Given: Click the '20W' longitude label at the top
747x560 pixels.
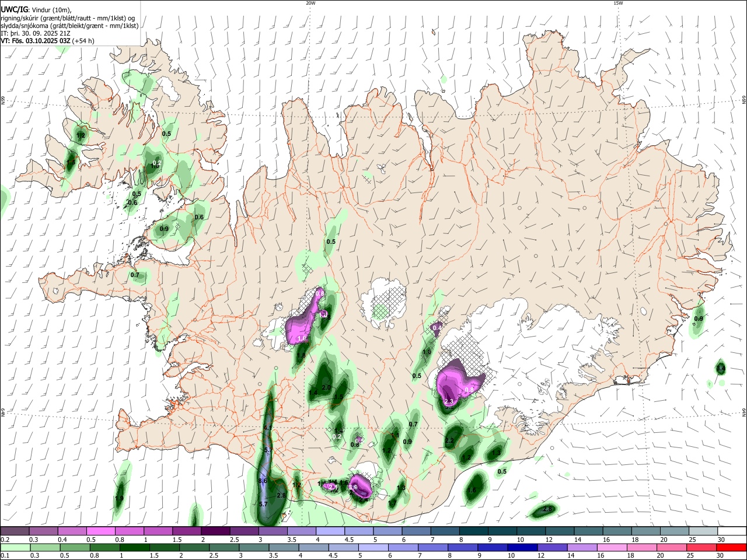Looking at the screenshot, I should (x=310, y=3).
